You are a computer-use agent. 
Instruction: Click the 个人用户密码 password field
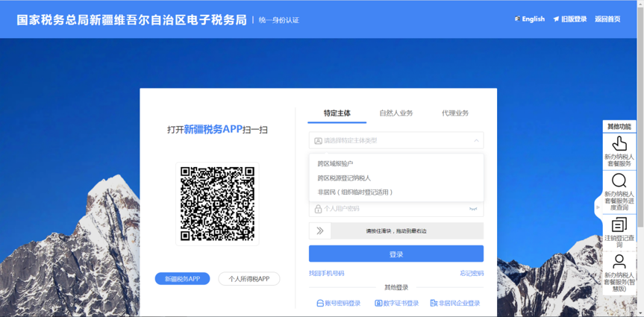[396, 209]
